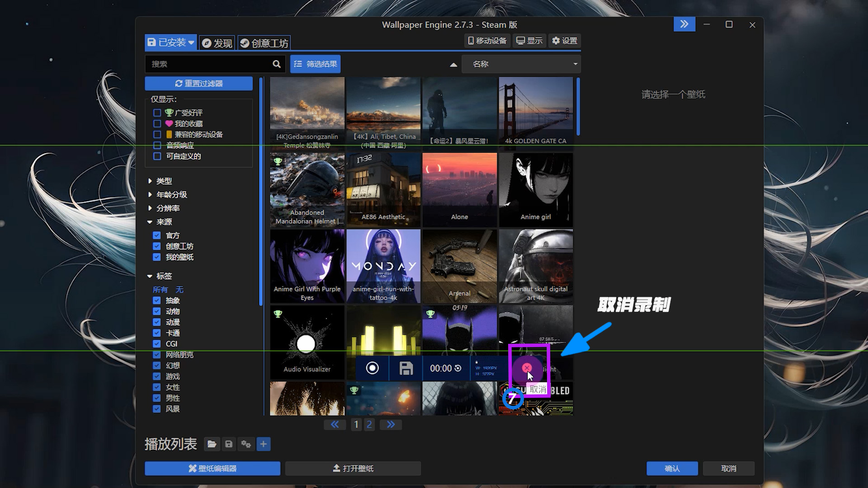Open playlist folder icon

[212, 444]
